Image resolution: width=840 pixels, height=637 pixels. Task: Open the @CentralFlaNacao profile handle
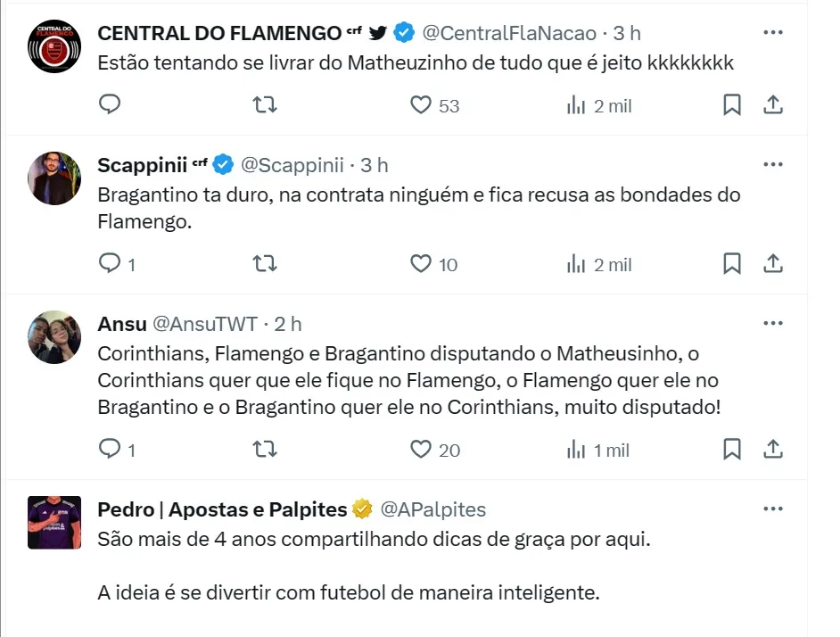point(508,33)
